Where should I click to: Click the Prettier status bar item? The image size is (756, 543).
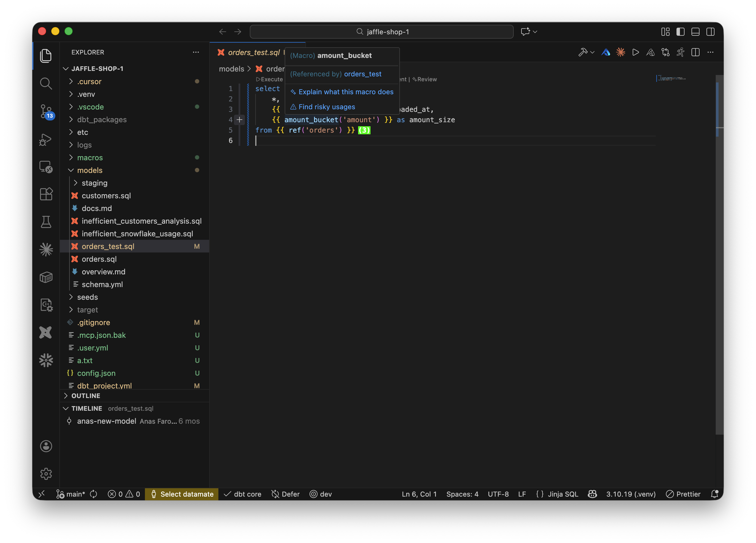point(683,494)
